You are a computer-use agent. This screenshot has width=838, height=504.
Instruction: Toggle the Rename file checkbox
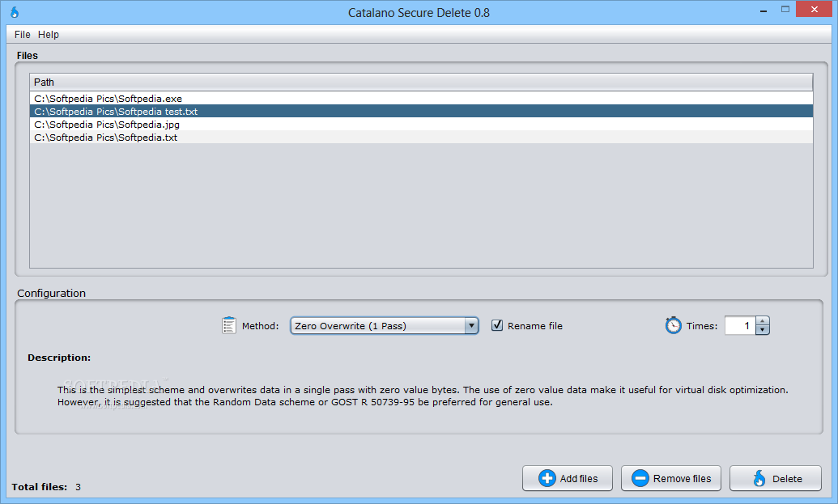coord(497,325)
